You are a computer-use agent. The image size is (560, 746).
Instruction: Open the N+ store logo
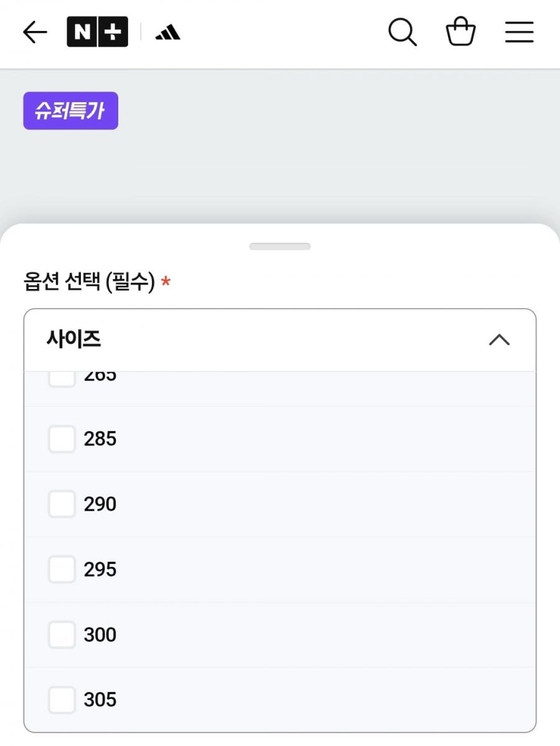(98, 32)
